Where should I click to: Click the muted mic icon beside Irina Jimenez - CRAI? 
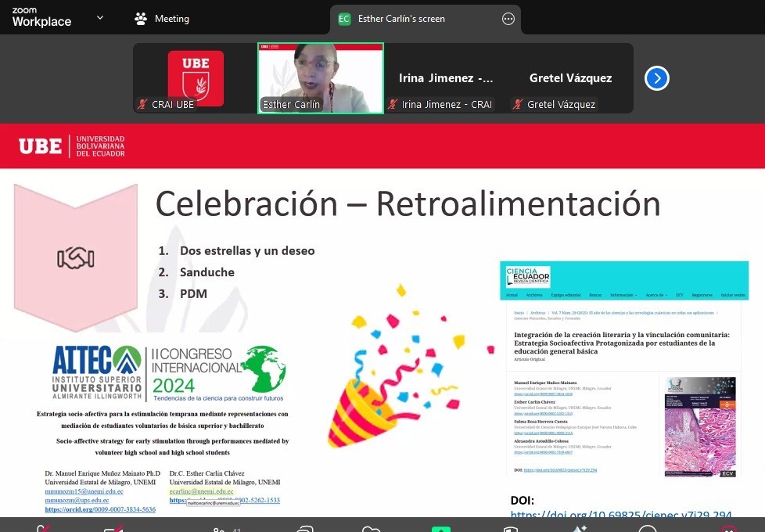392,105
